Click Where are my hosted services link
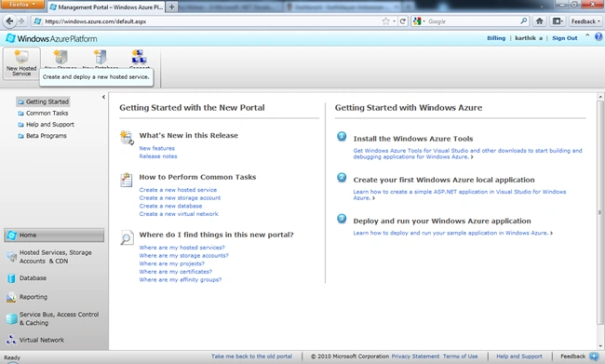The height and width of the screenshot is (364, 605). coord(181,248)
